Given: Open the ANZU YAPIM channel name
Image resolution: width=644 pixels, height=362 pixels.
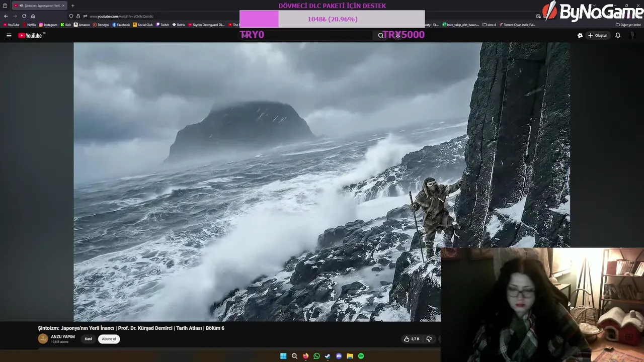Looking at the screenshot, I should tap(63, 337).
